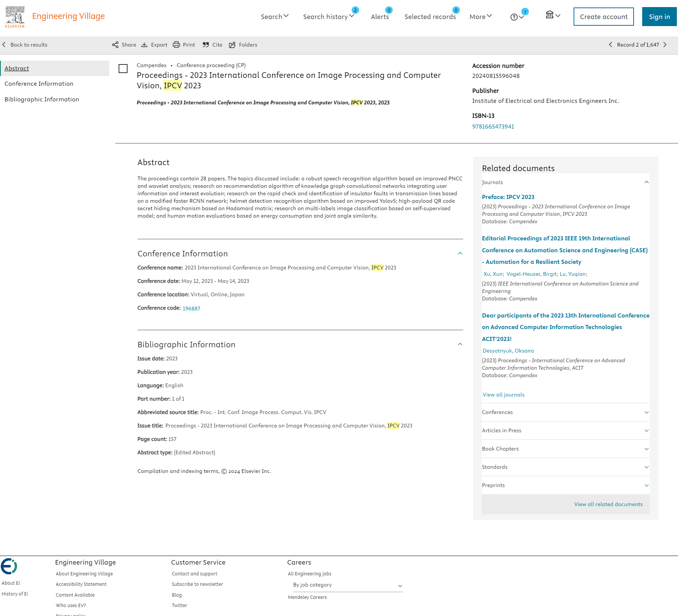Screen dimensions: 678x616
Task: Open author Xu, Xun link
Action: point(493,274)
